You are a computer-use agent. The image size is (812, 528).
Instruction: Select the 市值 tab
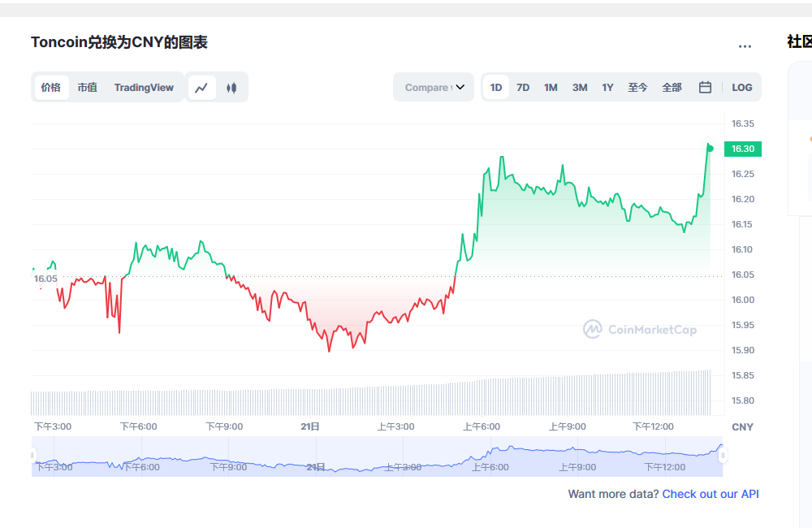(x=88, y=88)
